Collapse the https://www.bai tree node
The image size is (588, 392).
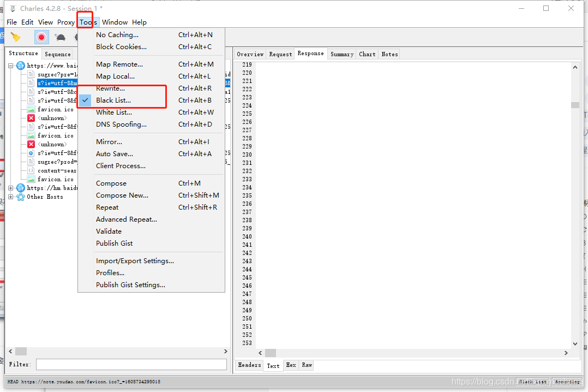coord(10,66)
